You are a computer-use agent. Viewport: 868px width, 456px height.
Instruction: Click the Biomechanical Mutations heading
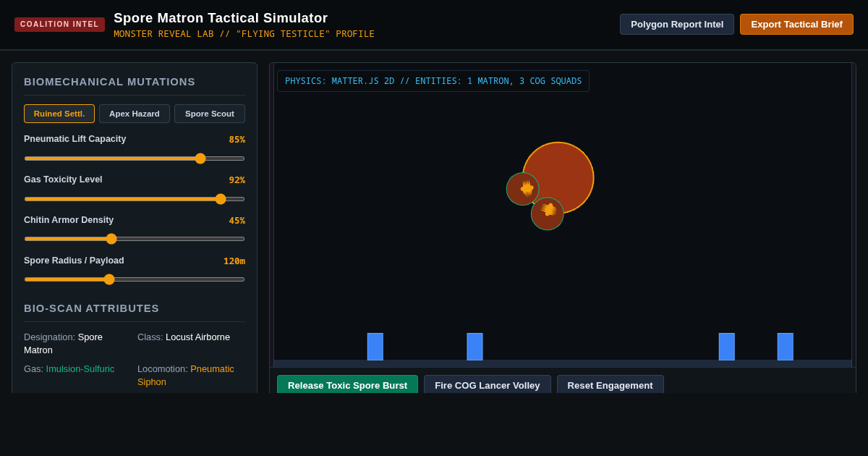(x=110, y=82)
